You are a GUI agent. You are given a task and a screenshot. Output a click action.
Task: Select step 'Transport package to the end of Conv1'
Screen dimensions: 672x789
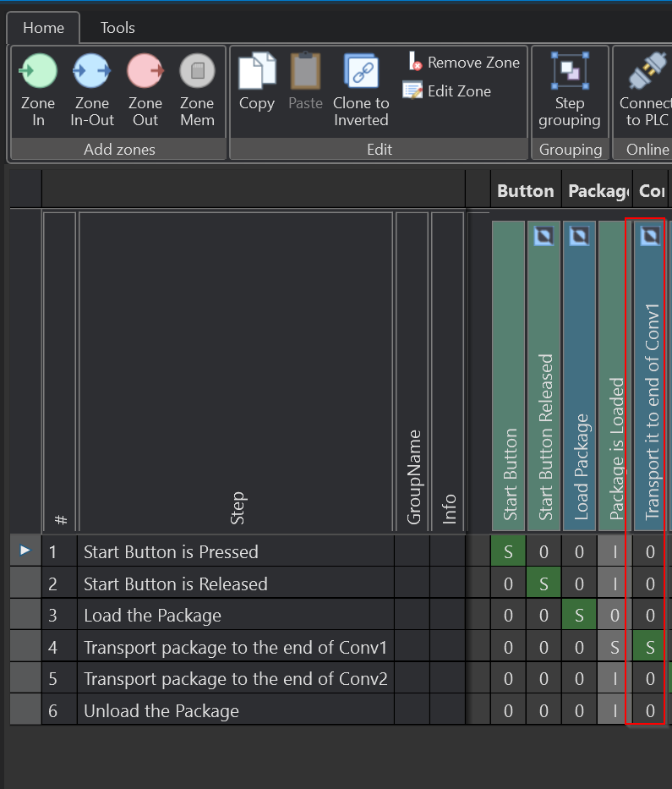coord(235,647)
